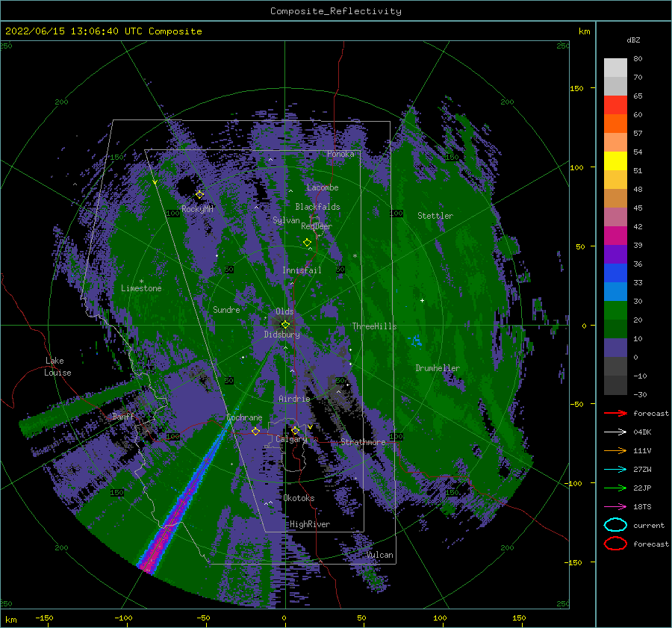Viewport: 672px width, 628px height.
Task: Click the bright green 20-30 dBZ swatch
Action: point(615,311)
